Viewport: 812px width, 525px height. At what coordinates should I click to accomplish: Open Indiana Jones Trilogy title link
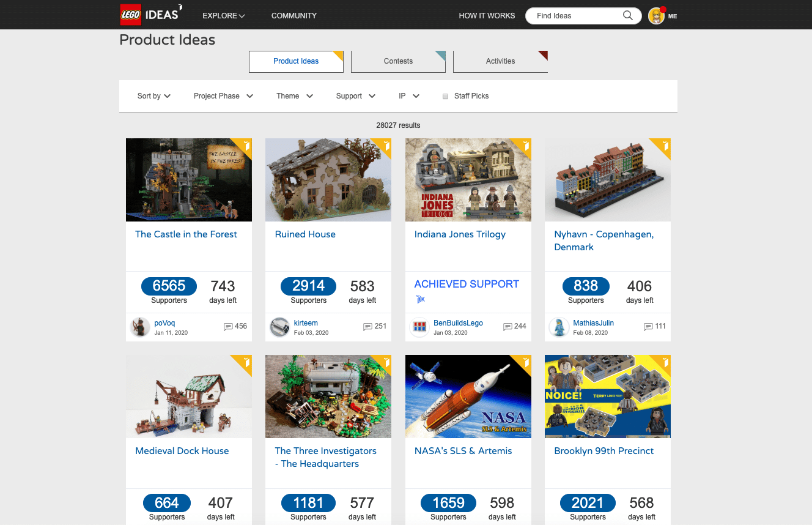(x=460, y=234)
